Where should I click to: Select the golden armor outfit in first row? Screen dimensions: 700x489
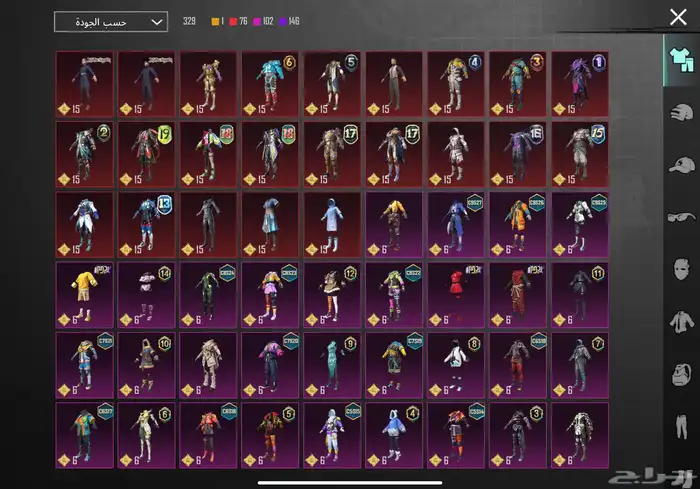(x=208, y=85)
